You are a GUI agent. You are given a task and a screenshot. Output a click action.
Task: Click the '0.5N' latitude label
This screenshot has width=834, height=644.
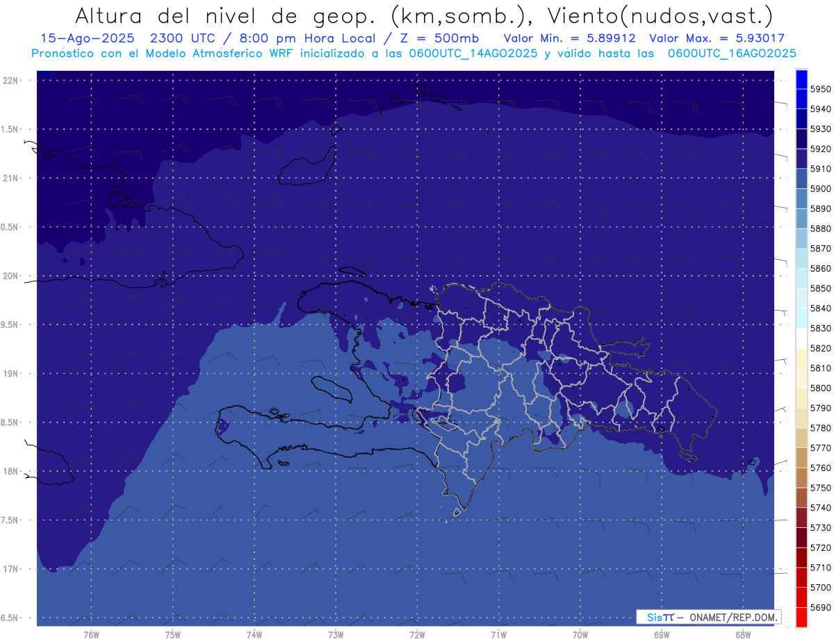(10, 227)
